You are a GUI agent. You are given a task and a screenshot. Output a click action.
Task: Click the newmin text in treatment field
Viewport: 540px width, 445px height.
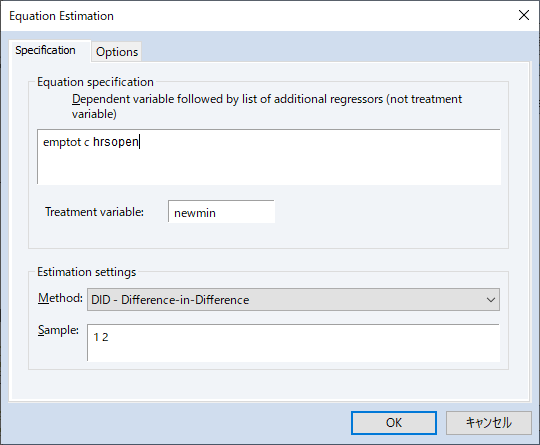(195, 213)
